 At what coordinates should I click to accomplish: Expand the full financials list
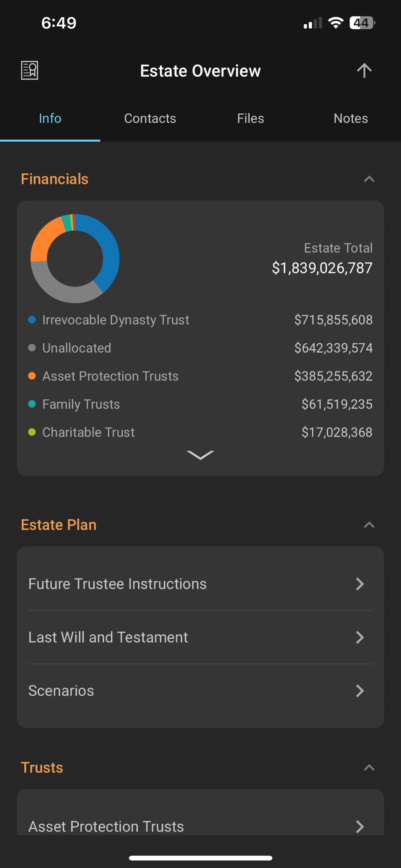coord(200,455)
